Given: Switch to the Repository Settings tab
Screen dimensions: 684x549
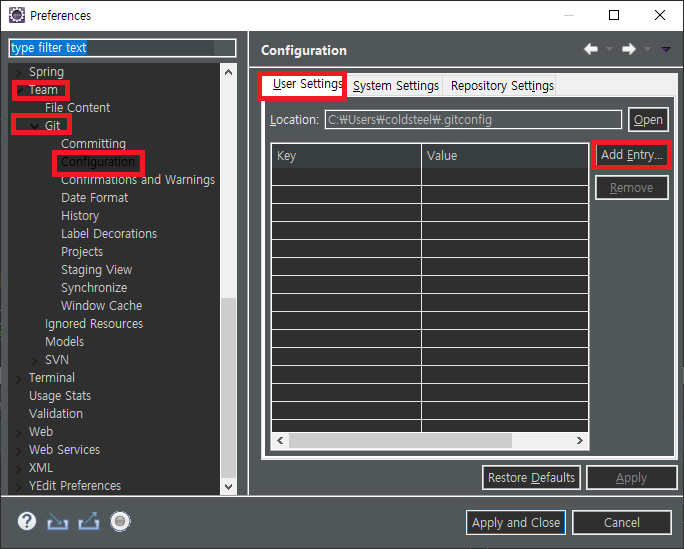Looking at the screenshot, I should tap(502, 86).
